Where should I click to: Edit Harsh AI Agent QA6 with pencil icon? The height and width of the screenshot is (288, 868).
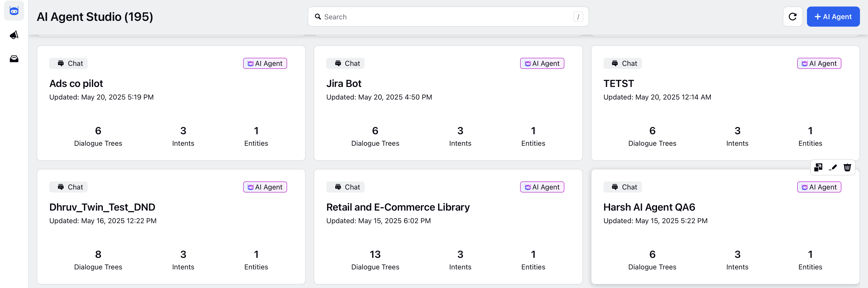[833, 167]
